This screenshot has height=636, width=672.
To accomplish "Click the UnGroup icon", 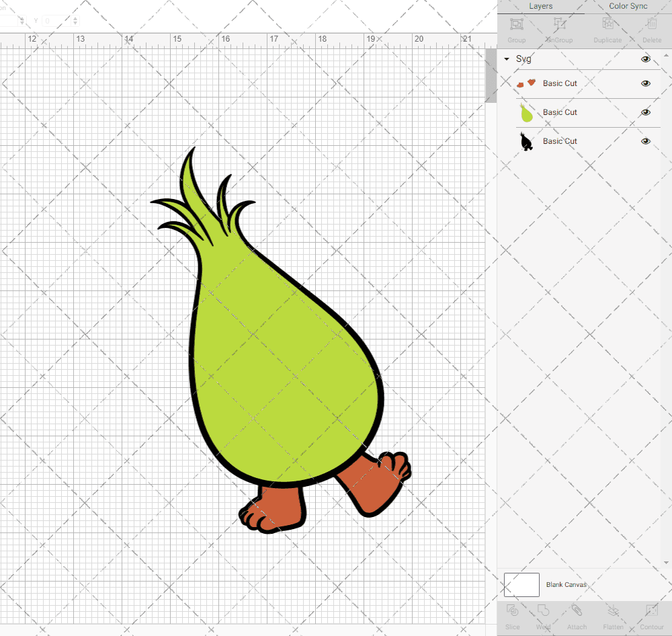I will click(x=559, y=24).
